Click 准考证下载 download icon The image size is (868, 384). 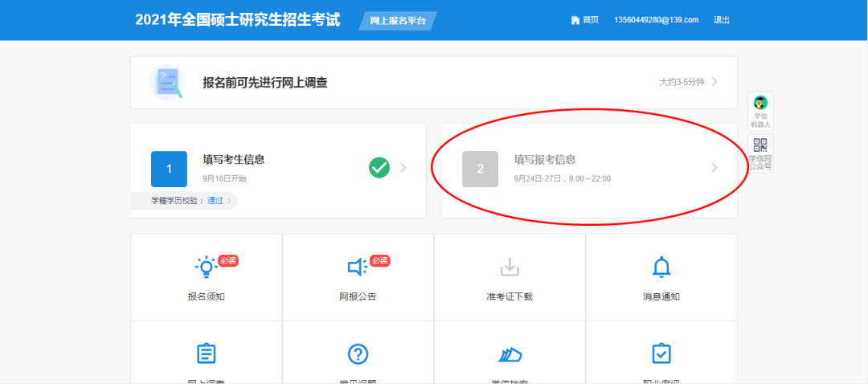(x=510, y=267)
